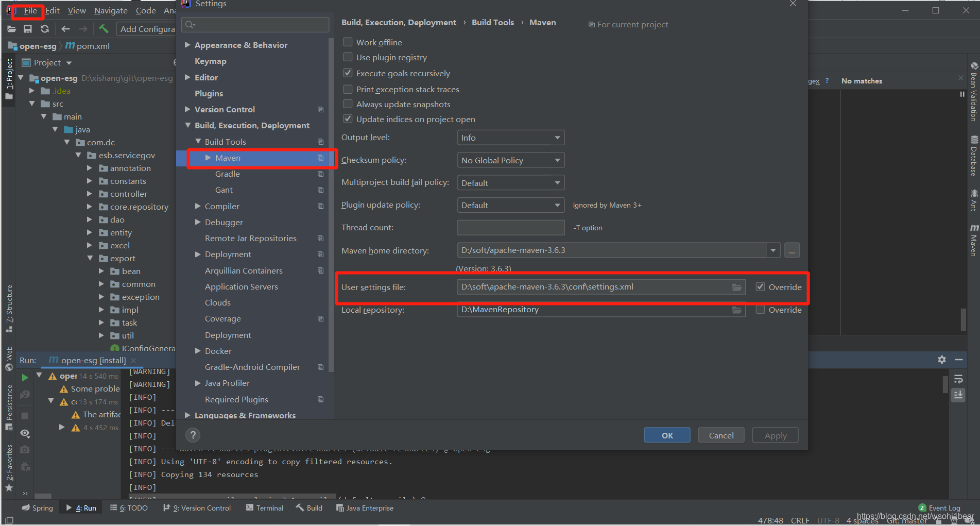Viewport: 980px width, 526px height.
Task: Expand Languages & Frameworks section
Action: (x=187, y=415)
